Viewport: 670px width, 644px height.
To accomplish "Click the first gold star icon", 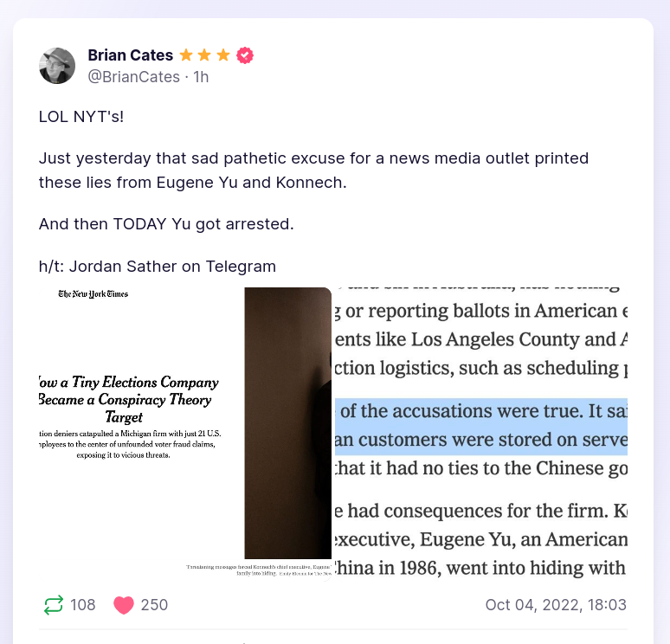I will click(x=186, y=55).
